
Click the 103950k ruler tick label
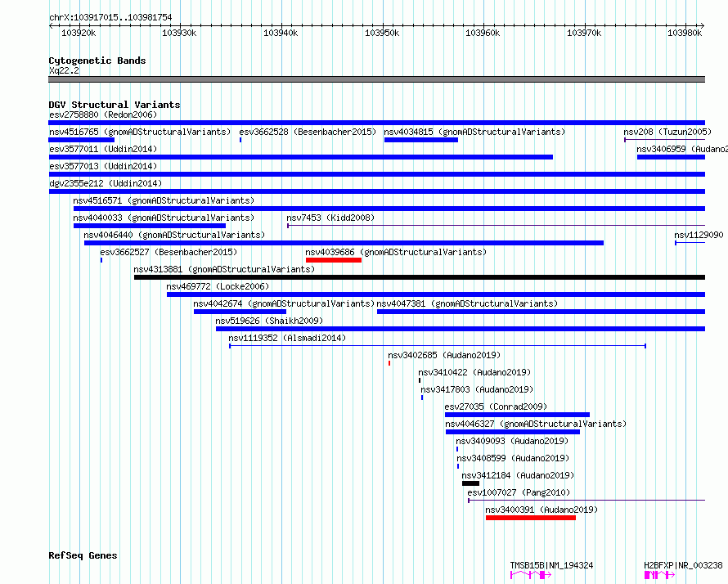click(382, 33)
